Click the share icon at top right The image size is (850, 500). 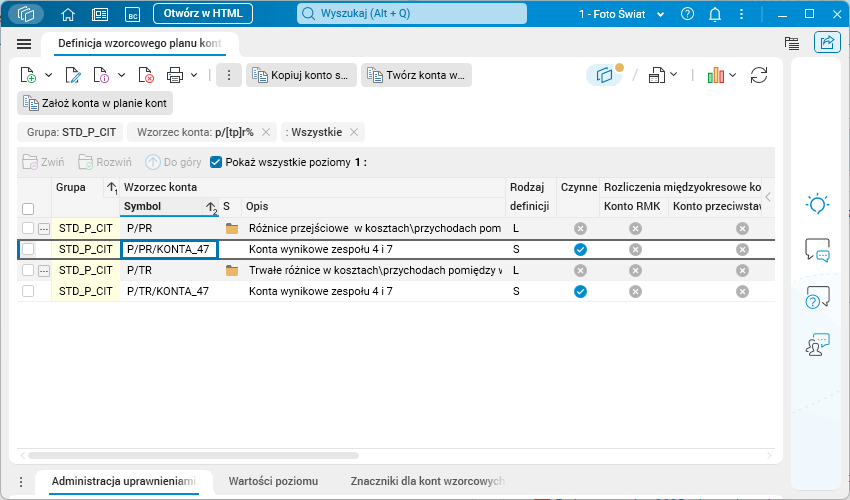[826, 43]
